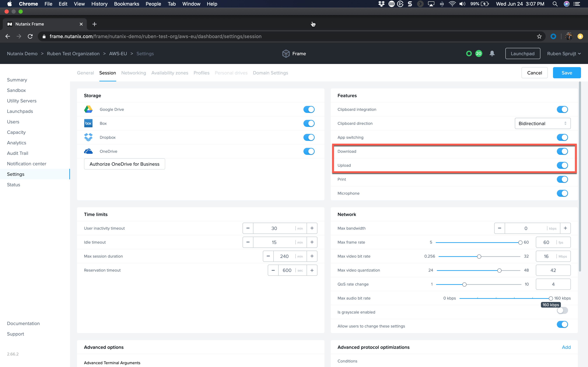Image resolution: width=588 pixels, height=367 pixels.
Task: Open Audit Trail in the sidebar
Action: 17,153
